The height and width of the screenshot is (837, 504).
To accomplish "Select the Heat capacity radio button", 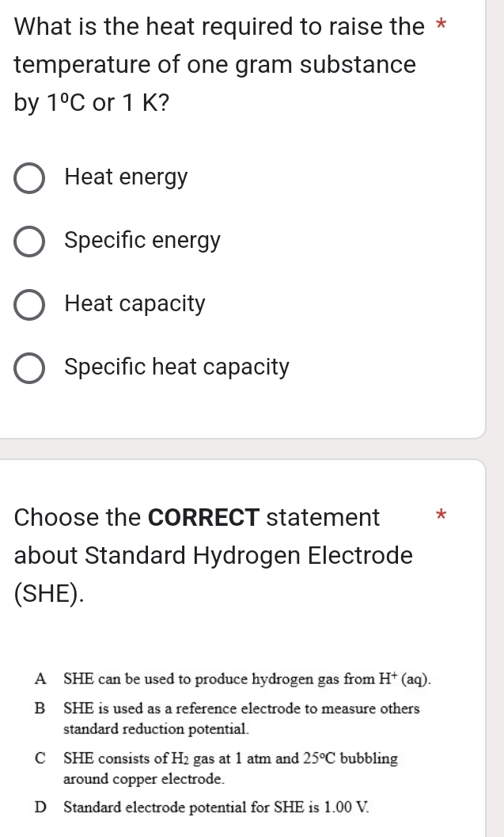I will [28, 305].
